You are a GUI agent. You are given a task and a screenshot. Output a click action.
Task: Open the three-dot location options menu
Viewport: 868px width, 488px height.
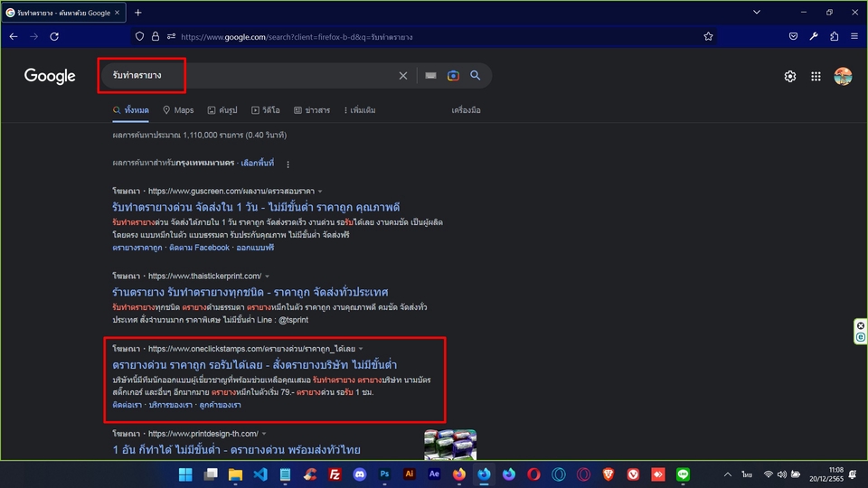(288, 164)
